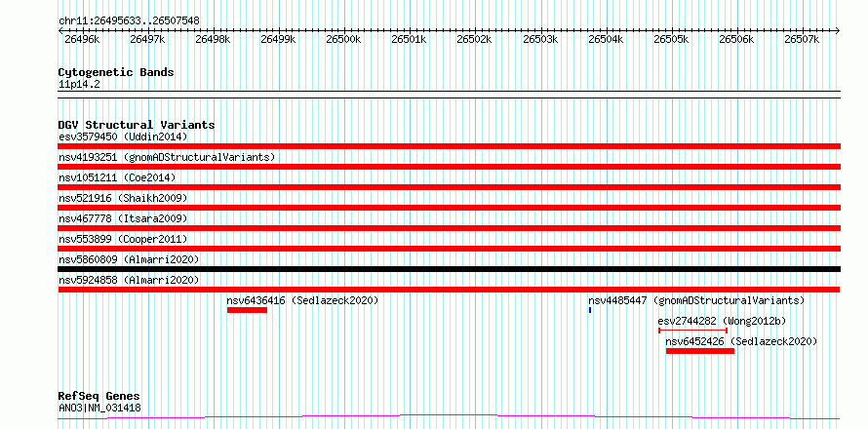Image resolution: width=868 pixels, height=429 pixels.
Task: Click the ANO3|NM_031418 gene label
Action: 99,408
